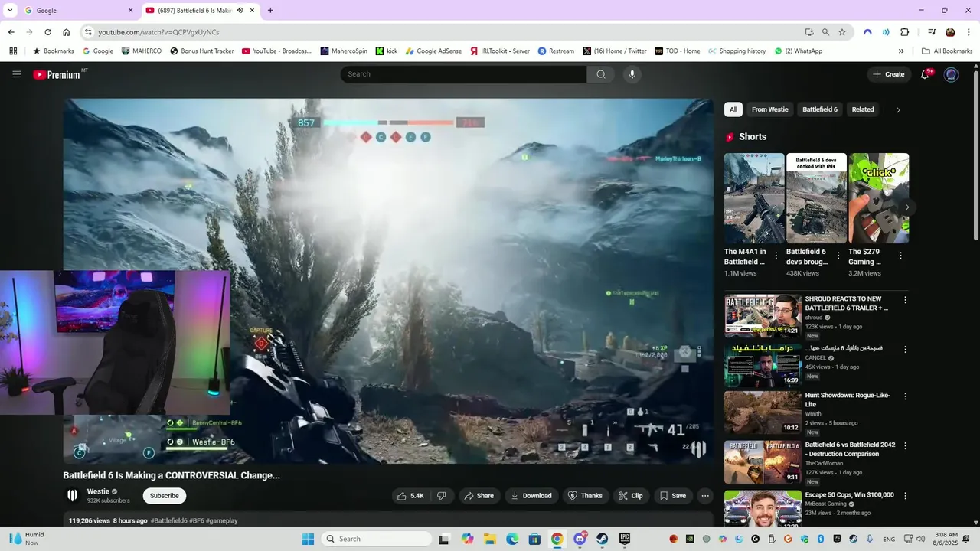Viewport: 980px width, 551px height.
Task: Open Westie channel avatar
Action: point(72,495)
